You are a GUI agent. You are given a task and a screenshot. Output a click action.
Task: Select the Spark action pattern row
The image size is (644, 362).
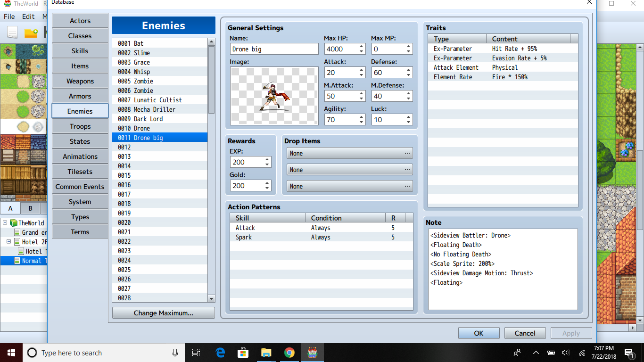click(x=322, y=237)
